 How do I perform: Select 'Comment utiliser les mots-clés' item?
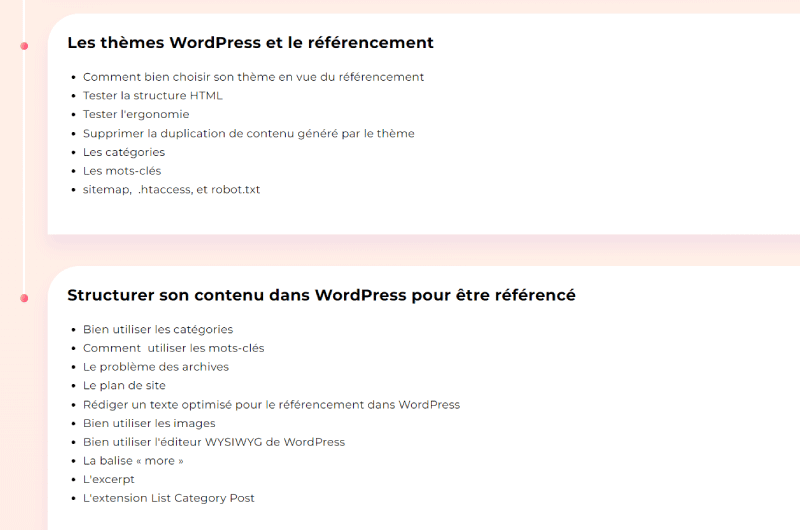coord(173,348)
